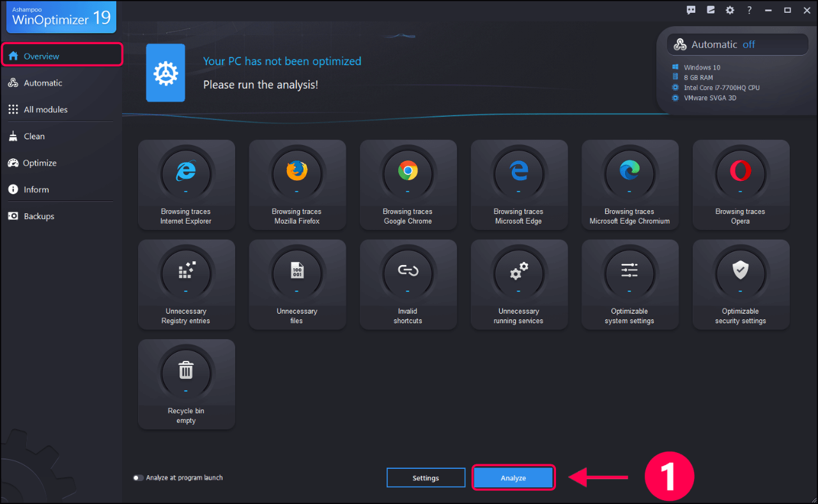
Task: Select Optimize in the sidebar
Action: coord(61,163)
